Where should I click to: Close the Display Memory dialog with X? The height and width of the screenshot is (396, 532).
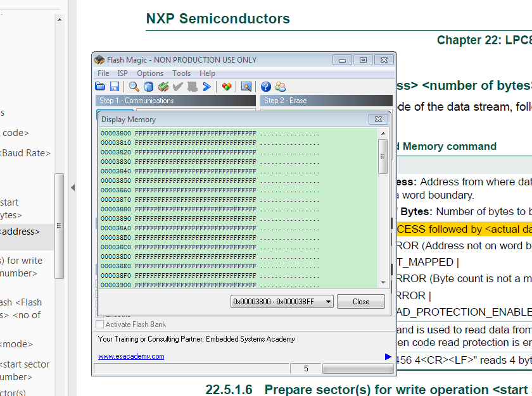pyautogui.click(x=378, y=119)
